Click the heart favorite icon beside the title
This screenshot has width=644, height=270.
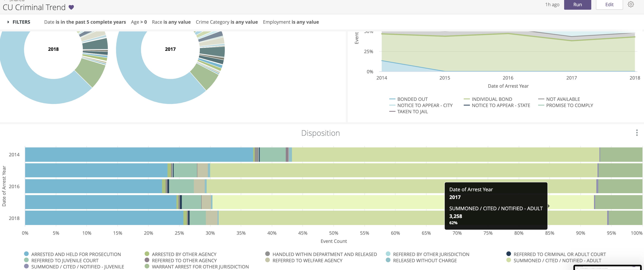(x=71, y=8)
